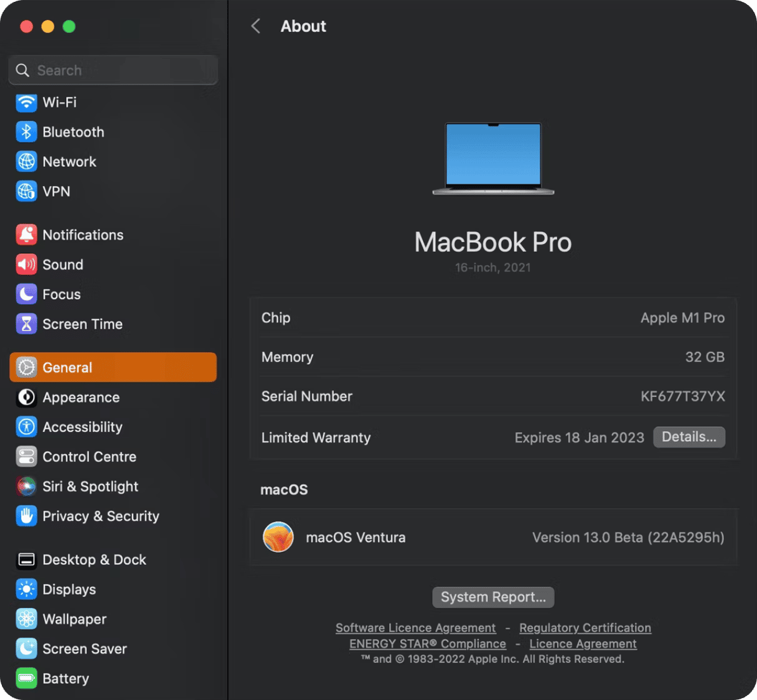Click the Chip row label
Screen dimensions: 757x700
(x=276, y=318)
